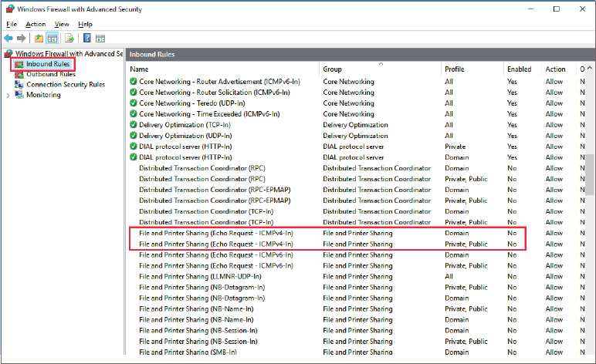Click 'All' profile cell of LLMNR-UDP-In row
This screenshot has height=364, width=596.
pyautogui.click(x=449, y=276)
